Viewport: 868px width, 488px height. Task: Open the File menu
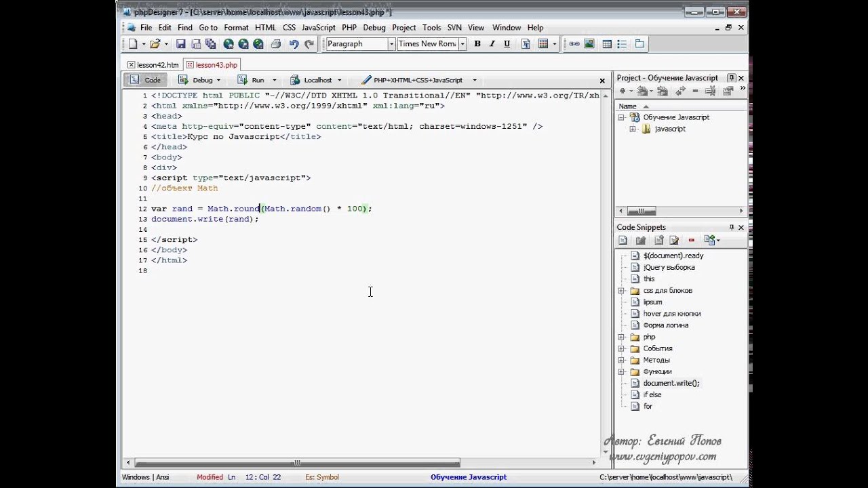146,28
